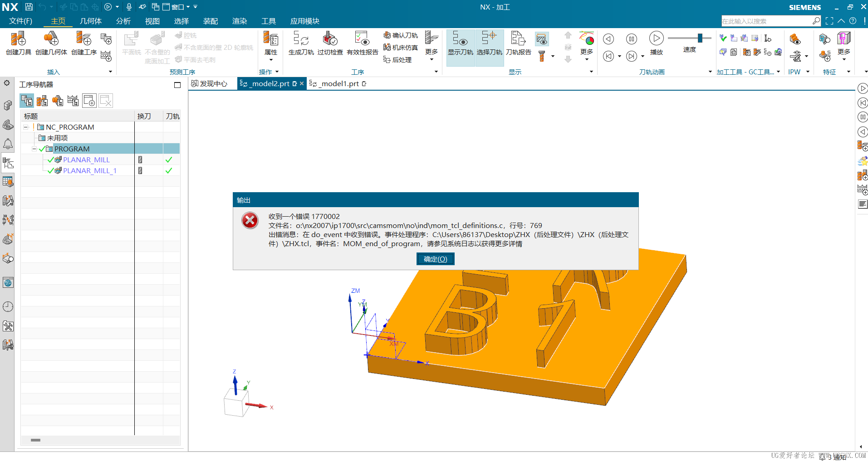Click the 创建几何体 (Create Geometry) icon
The height and width of the screenshot is (461, 868).
click(x=51, y=44)
